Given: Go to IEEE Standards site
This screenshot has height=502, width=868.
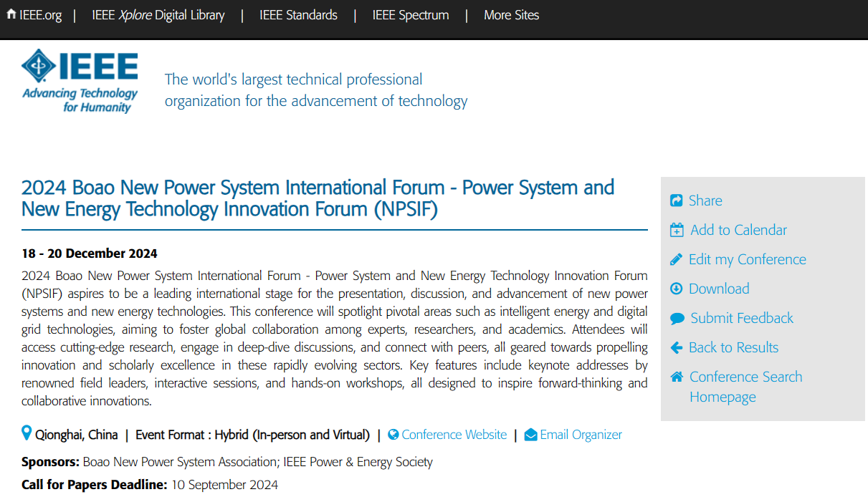Looking at the screenshot, I should (298, 15).
